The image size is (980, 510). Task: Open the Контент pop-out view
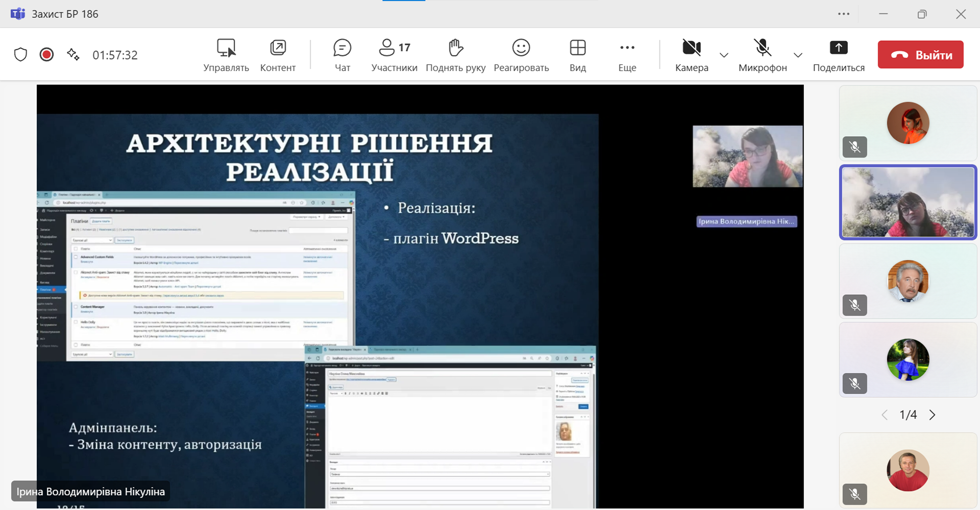[x=278, y=55]
